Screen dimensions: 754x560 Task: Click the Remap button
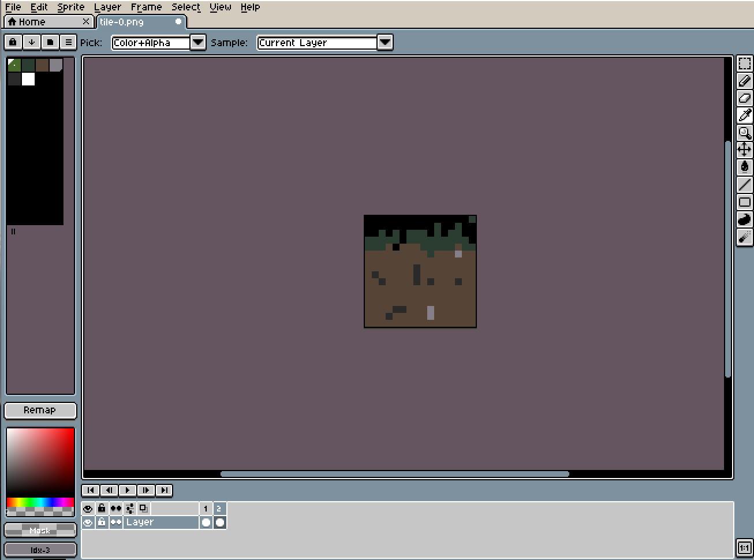(x=40, y=410)
